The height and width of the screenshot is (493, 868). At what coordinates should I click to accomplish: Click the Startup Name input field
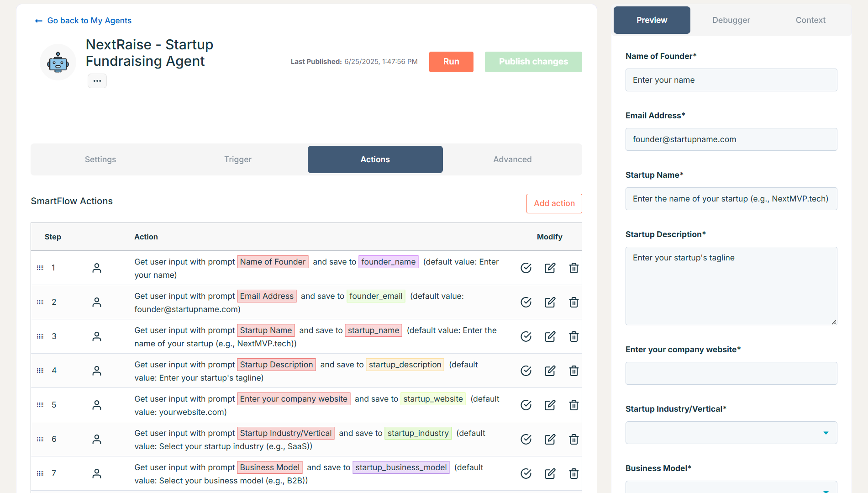(x=731, y=199)
